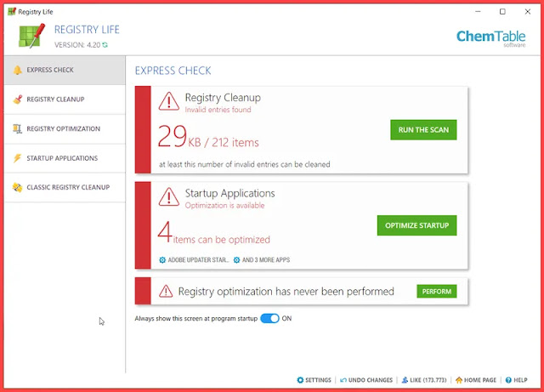Click the Registry Life logo icon
This screenshot has height=392, width=544.
[x=32, y=36]
